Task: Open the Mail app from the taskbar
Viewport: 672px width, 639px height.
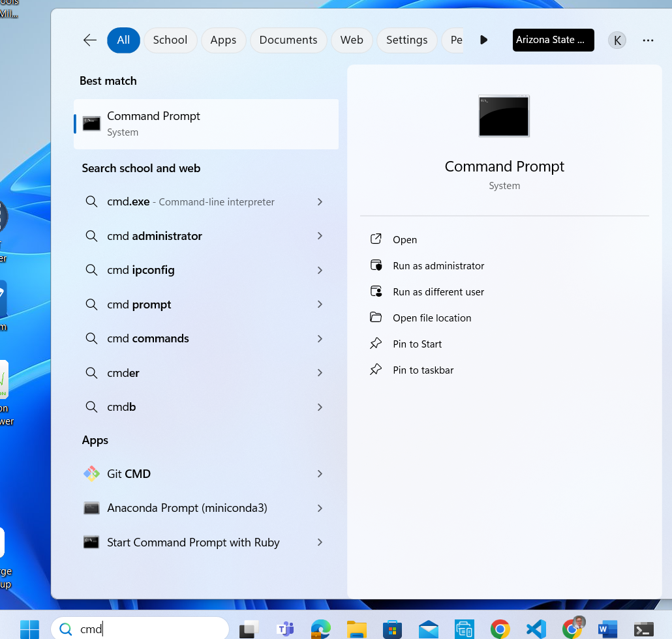Action: [429, 629]
